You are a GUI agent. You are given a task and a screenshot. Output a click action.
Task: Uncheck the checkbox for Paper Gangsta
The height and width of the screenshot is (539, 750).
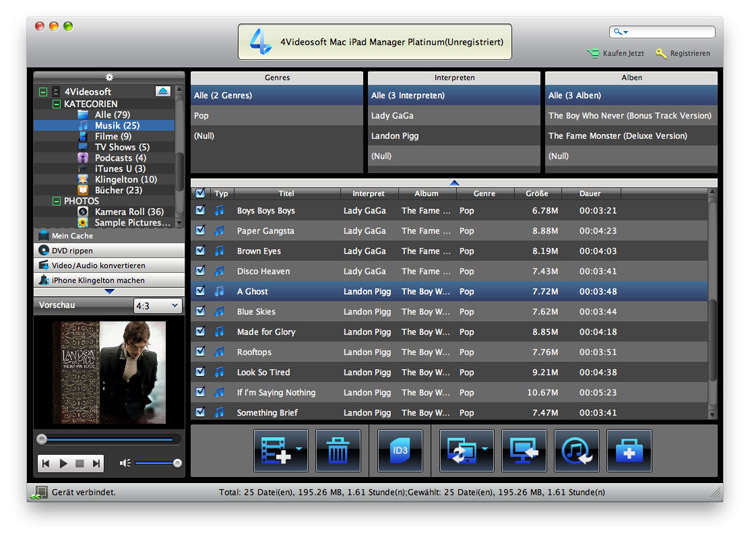tap(201, 231)
